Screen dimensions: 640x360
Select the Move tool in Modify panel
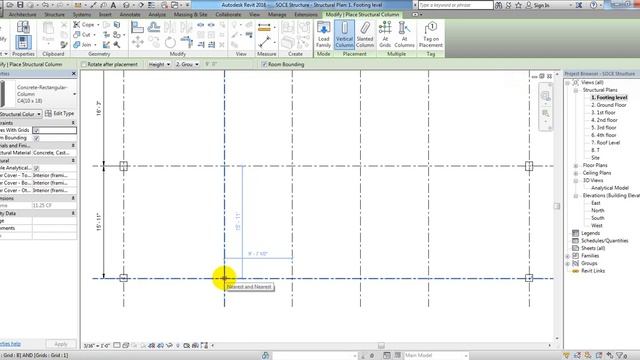point(138,42)
